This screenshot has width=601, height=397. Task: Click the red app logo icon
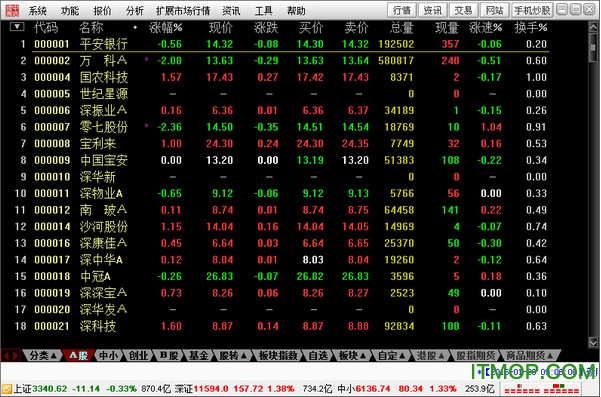(12, 10)
